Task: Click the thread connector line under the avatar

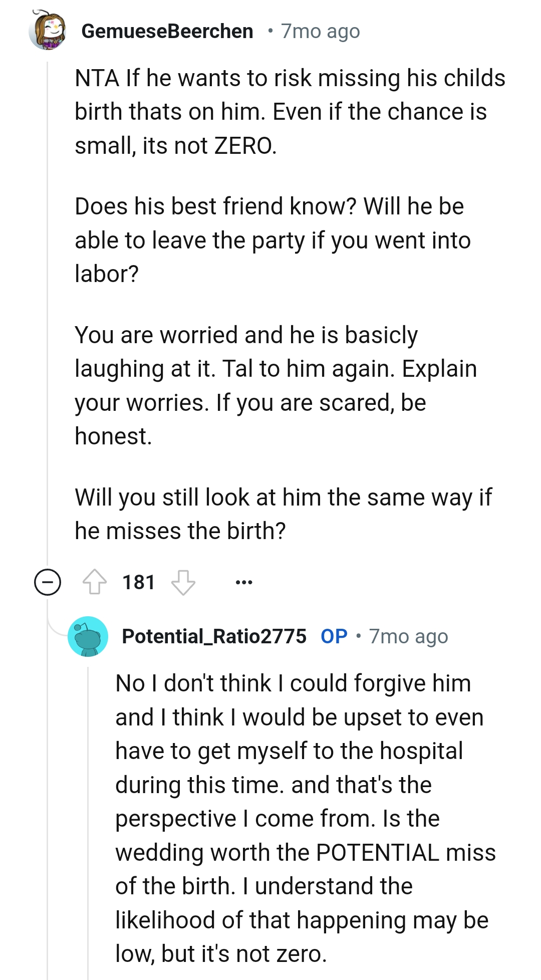Action: (48, 301)
